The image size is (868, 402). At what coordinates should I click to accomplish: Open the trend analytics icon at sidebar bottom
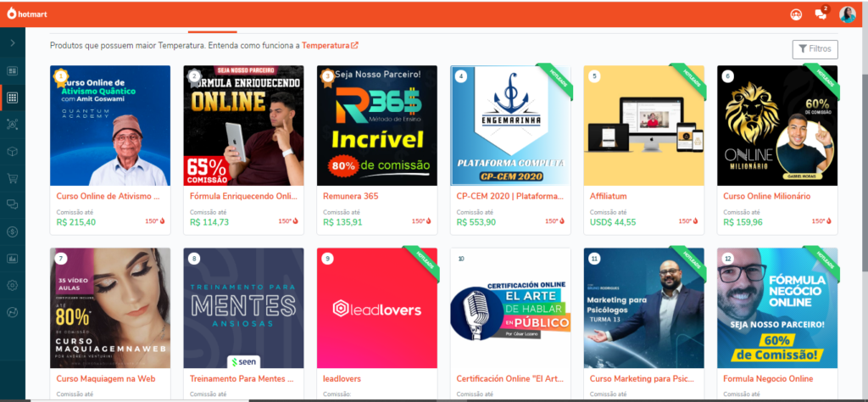tap(12, 312)
